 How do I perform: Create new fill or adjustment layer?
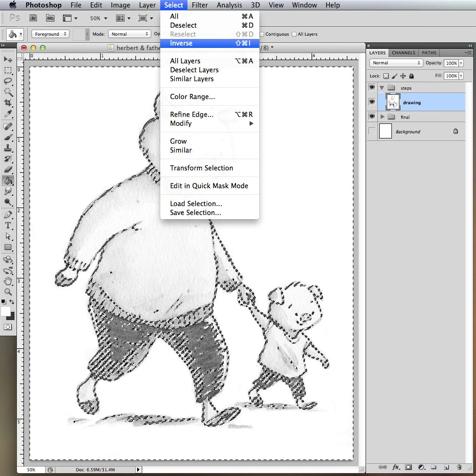(x=421, y=467)
